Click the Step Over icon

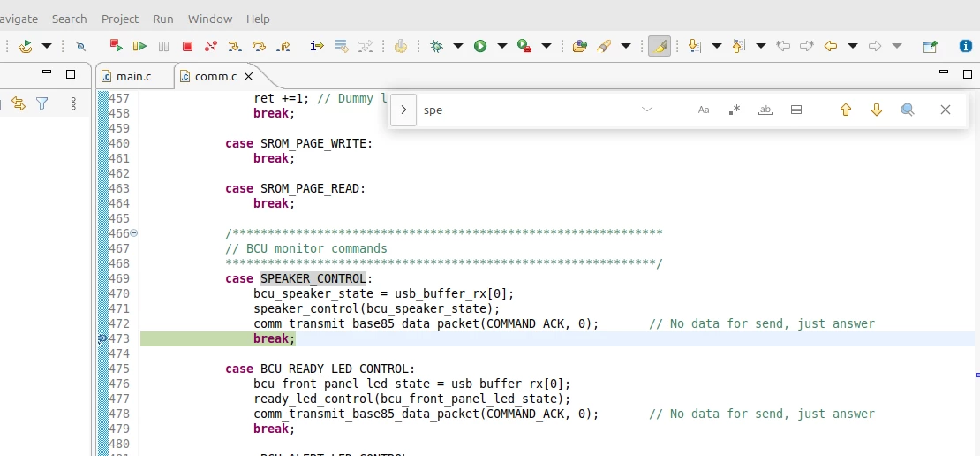pyautogui.click(x=259, y=46)
